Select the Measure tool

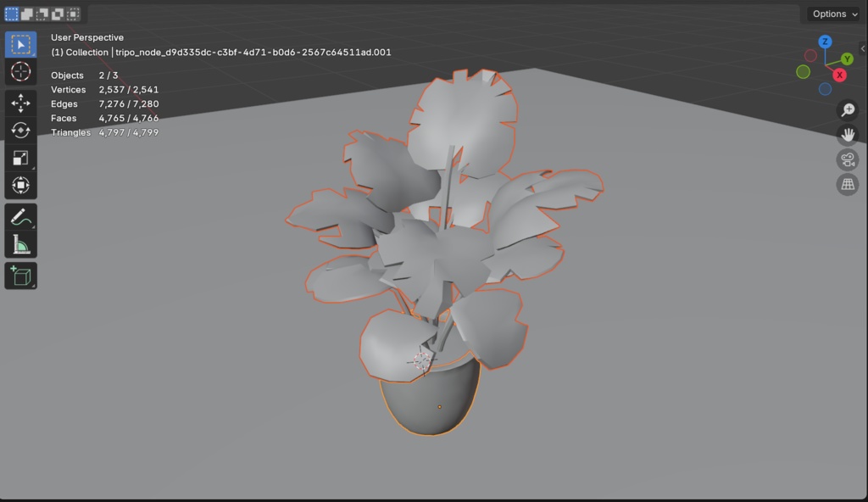(20, 245)
